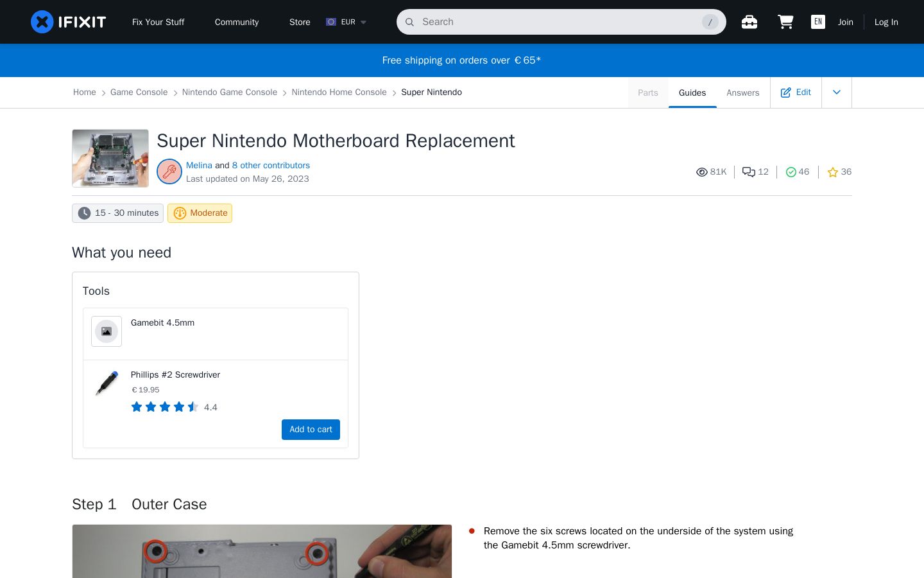The width and height of the screenshot is (924, 578).
Task: Open the Store menu
Action: pos(300,22)
